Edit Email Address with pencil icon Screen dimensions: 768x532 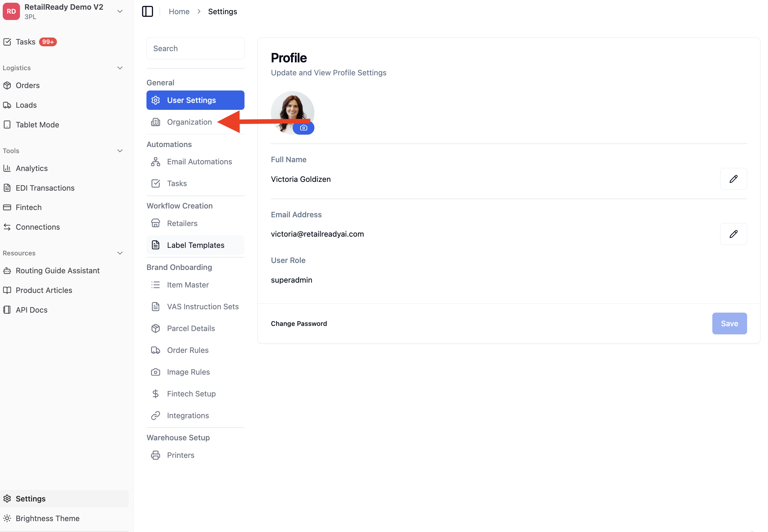click(x=733, y=234)
